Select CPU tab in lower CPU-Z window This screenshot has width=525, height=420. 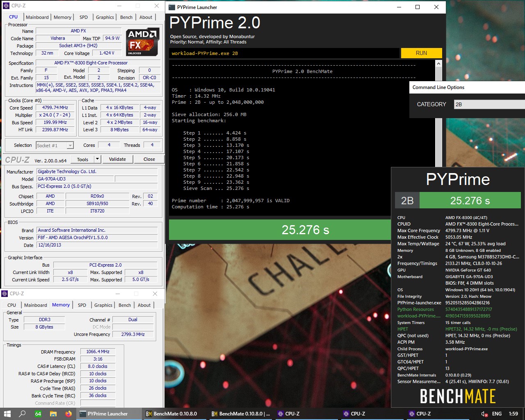[12, 305]
